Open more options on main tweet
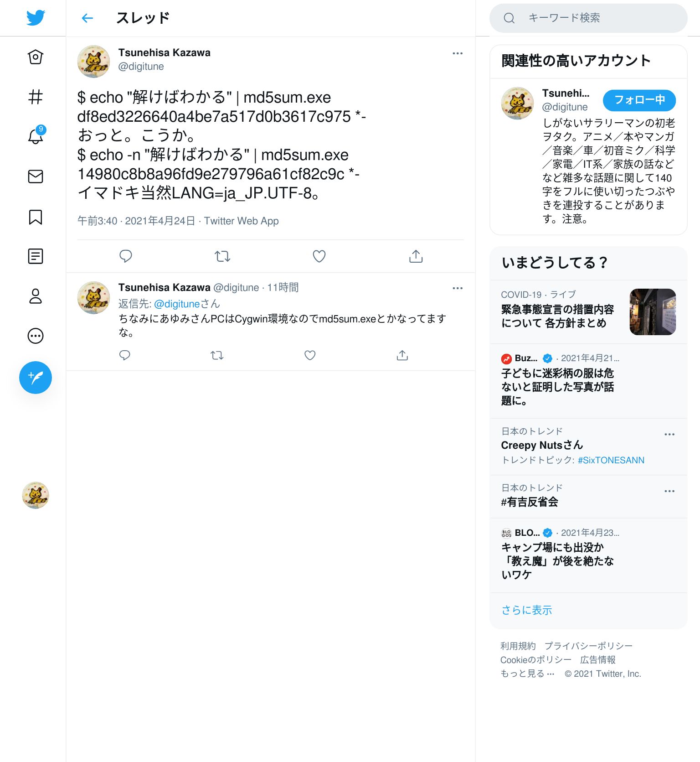 458,53
